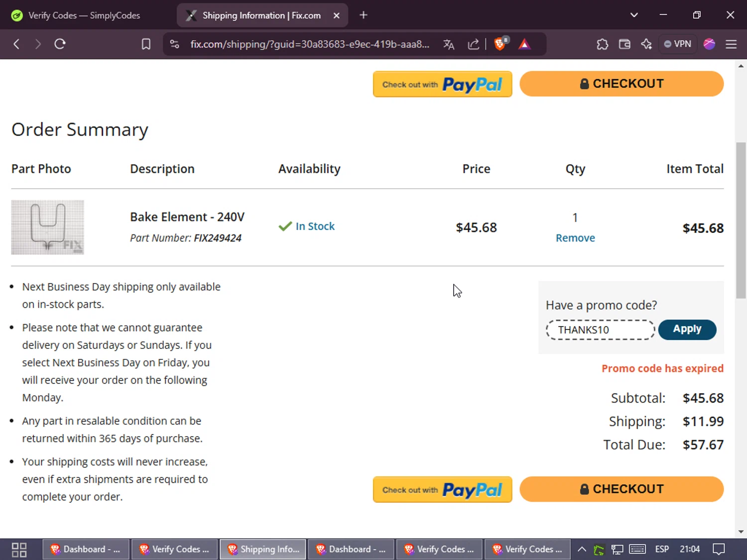Image resolution: width=747 pixels, height=560 pixels.
Task: Close the Shipping Information tab
Action: point(337,15)
